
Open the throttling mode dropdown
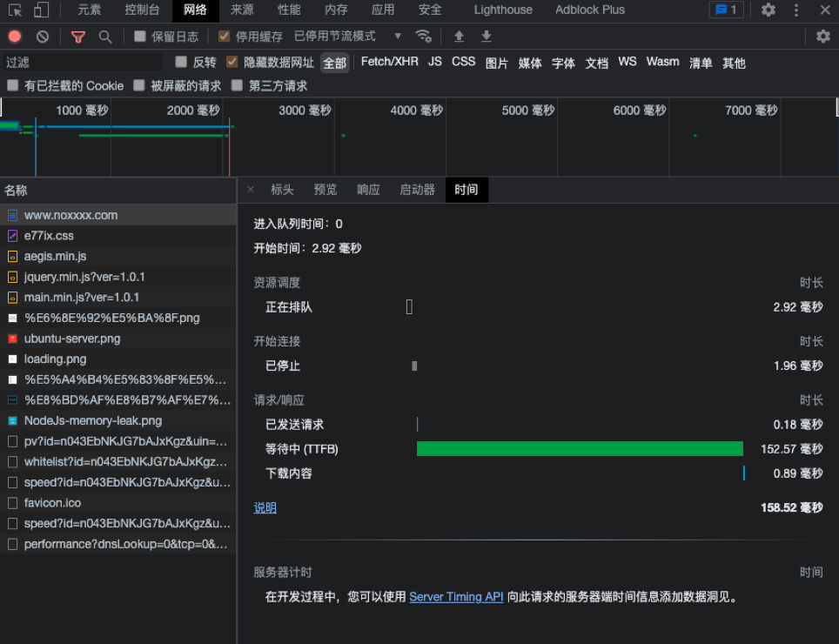pos(347,37)
